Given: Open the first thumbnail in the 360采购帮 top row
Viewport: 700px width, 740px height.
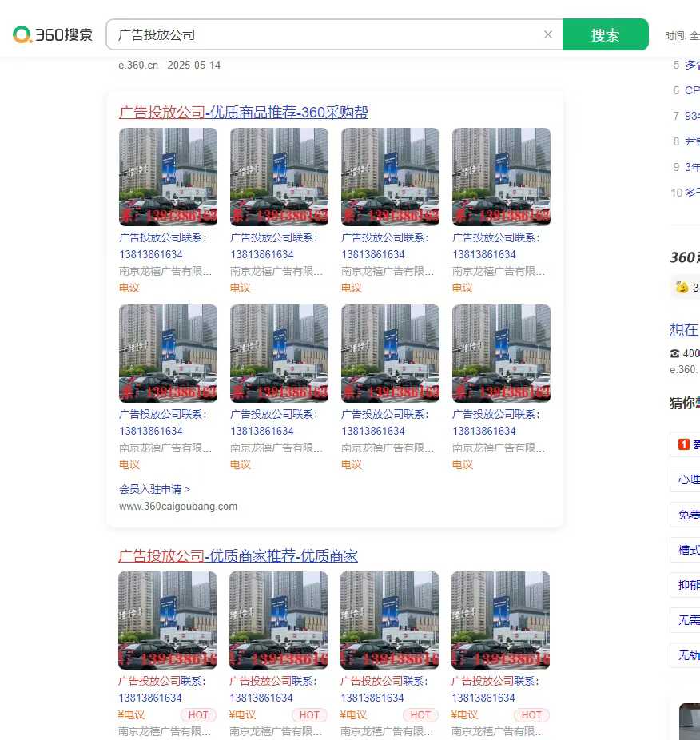Looking at the screenshot, I should (x=168, y=177).
